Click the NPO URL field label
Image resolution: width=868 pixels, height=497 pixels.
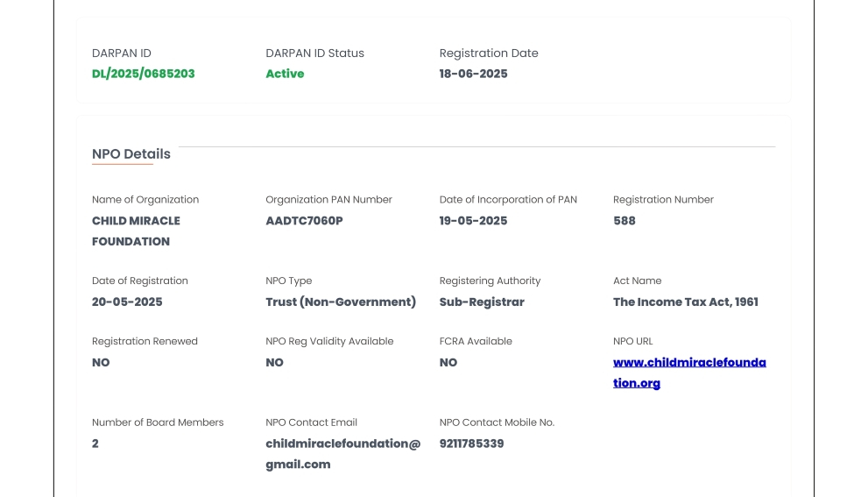click(x=632, y=341)
